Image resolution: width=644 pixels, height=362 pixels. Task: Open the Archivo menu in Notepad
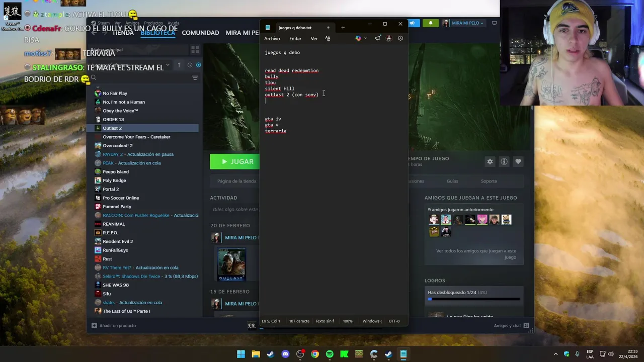pyautogui.click(x=272, y=39)
